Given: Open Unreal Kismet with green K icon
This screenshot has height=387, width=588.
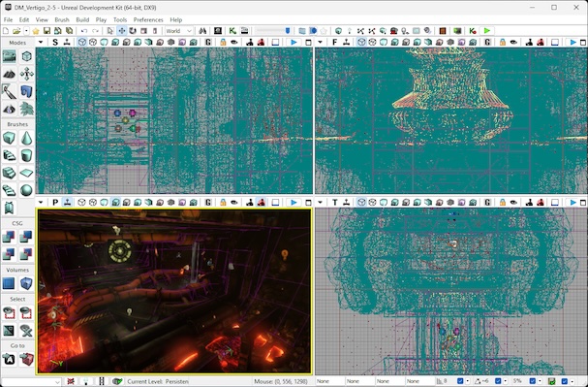Looking at the screenshot, I should click(232, 31).
